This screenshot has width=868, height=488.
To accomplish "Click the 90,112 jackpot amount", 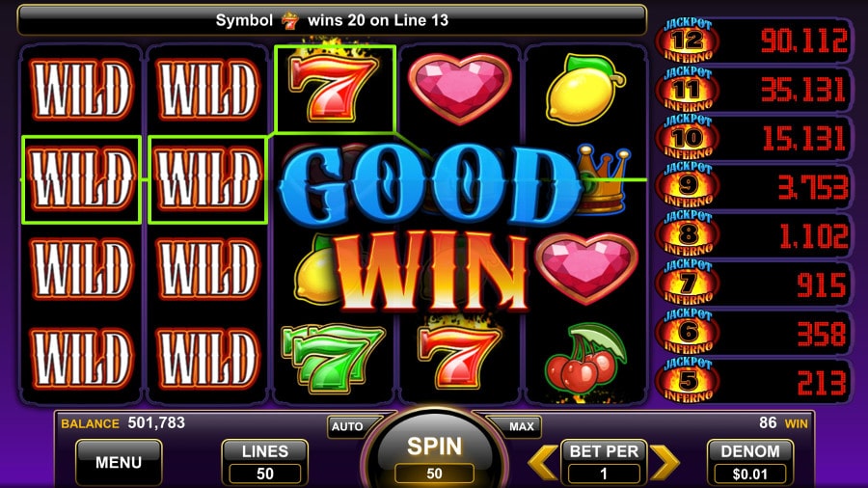I will click(x=803, y=41).
